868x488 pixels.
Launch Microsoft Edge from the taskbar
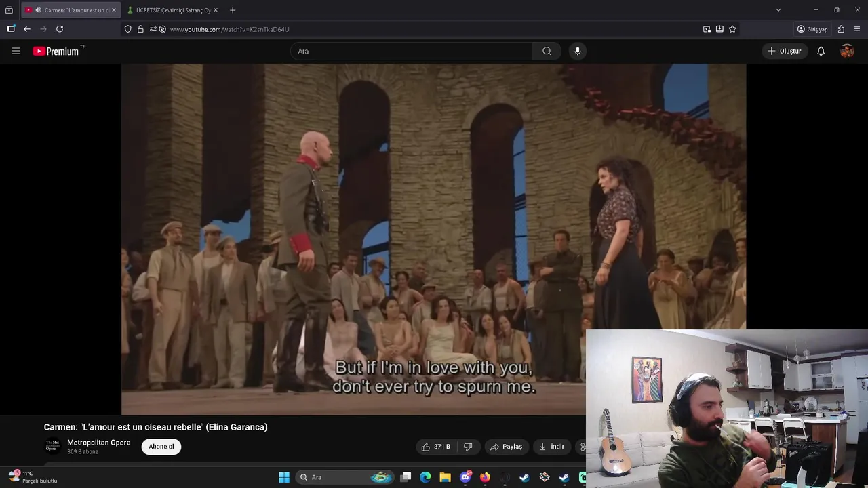point(425,477)
